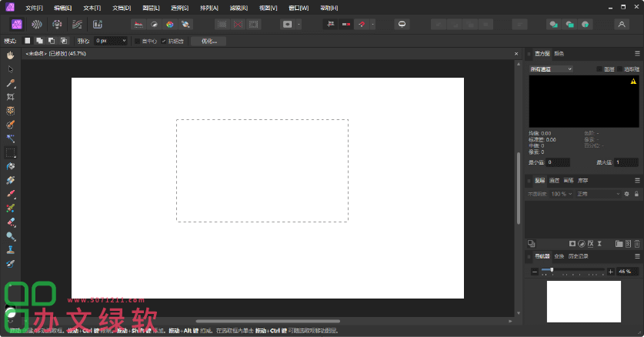Image resolution: width=644 pixels, height=337 pixels.
Task: Select the Crop tool
Action: pos(11,97)
